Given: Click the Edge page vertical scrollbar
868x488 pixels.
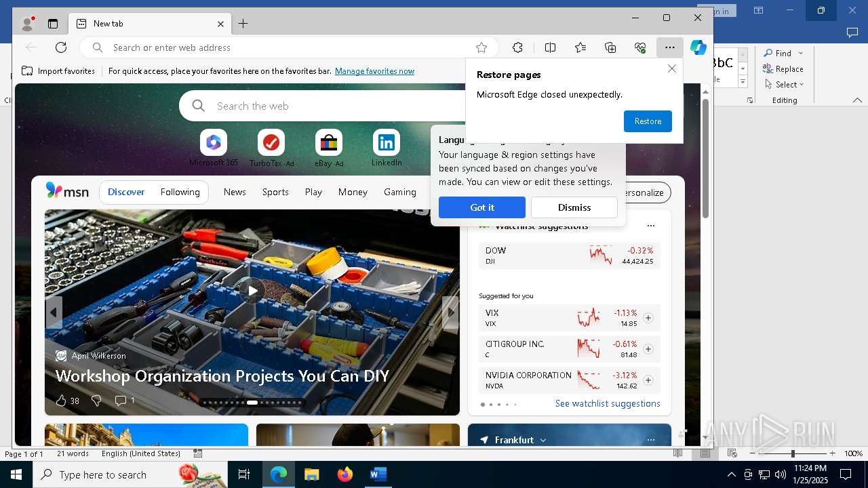Looking at the screenshot, I should (x=705, y=159).
